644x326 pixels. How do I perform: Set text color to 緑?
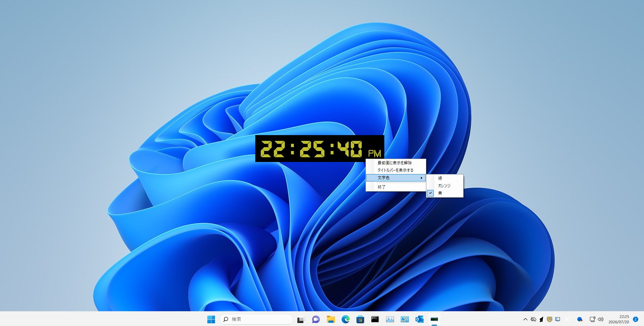[445, 178]
